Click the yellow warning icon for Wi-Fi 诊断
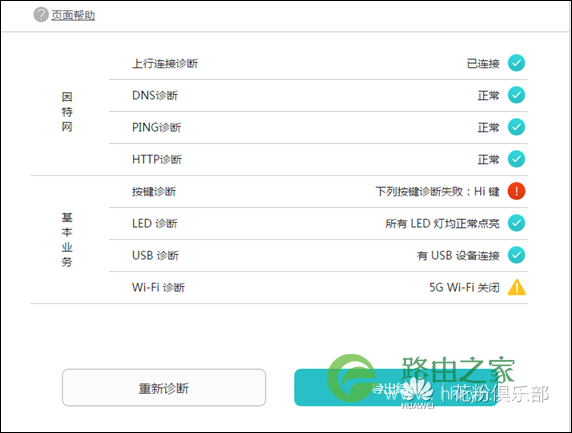 click(517, 287)
